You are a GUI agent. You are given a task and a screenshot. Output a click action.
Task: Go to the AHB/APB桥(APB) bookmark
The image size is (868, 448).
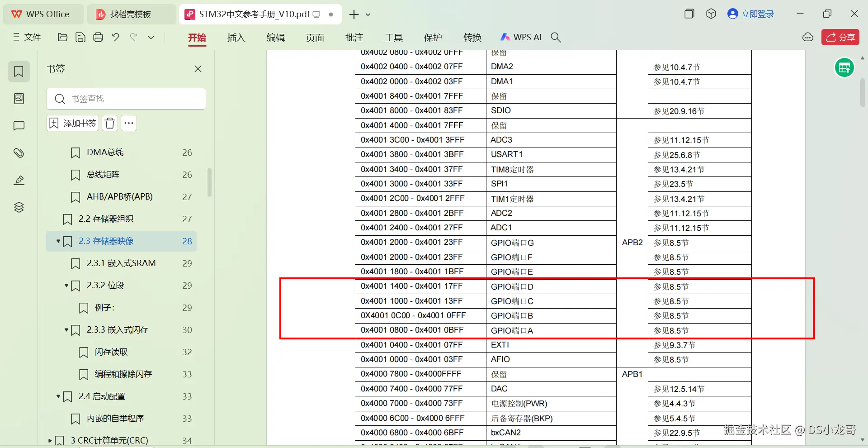pos(119,197)
